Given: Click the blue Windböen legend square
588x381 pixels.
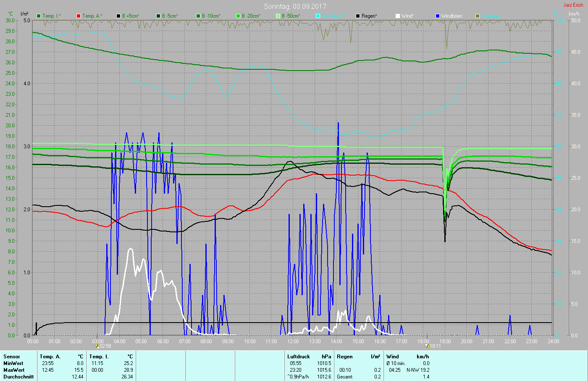Looking at the screenshot, I should [438, 16].
